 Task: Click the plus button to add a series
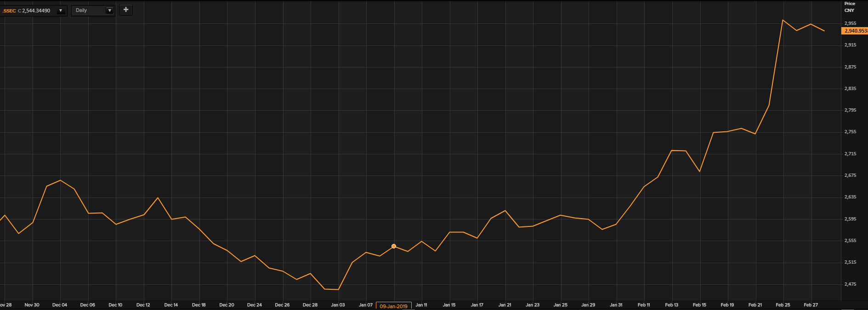[126, 10]
